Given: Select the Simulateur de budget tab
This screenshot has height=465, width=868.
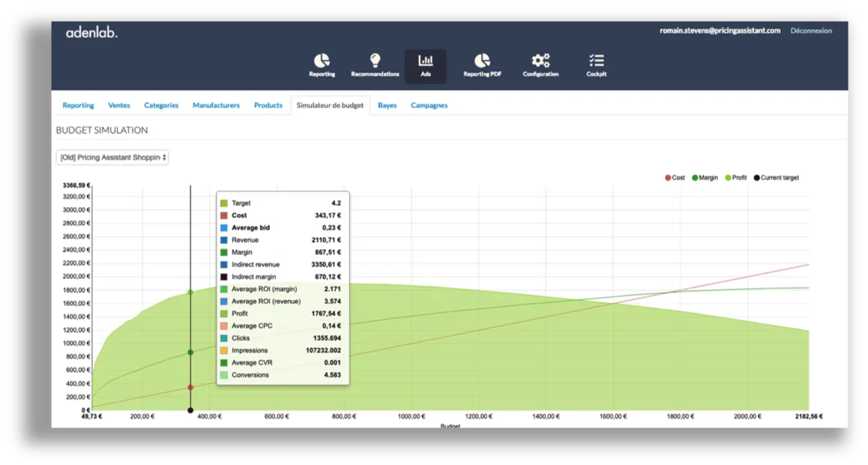Looking at the screenshot, I should click(x=330, y=105).
